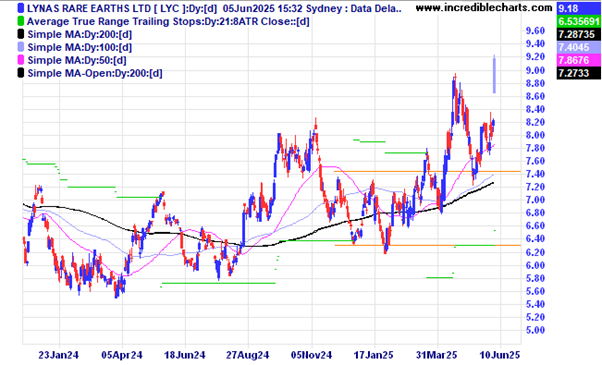Click the 27Aug24 date axis label
This screenshot has width=602, height=365.
pos(247,355)
